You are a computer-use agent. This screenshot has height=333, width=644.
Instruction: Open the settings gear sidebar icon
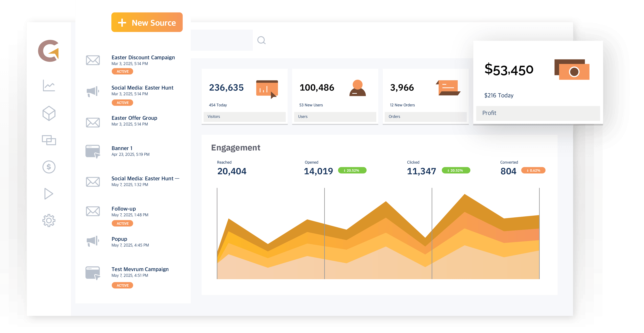point(49,220)
